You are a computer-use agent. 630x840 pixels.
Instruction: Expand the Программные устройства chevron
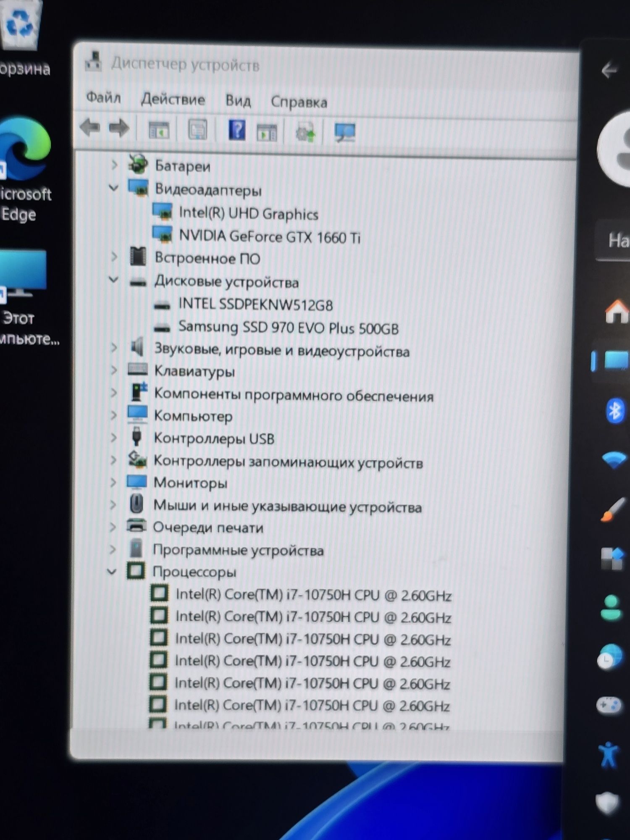coord(113,549)
